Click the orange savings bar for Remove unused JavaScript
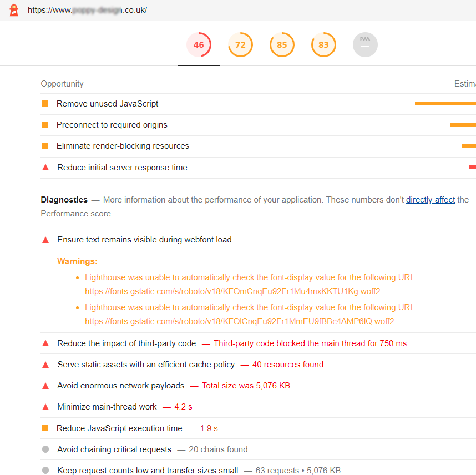This screenshot has height=475, width=476. (445, 103)
